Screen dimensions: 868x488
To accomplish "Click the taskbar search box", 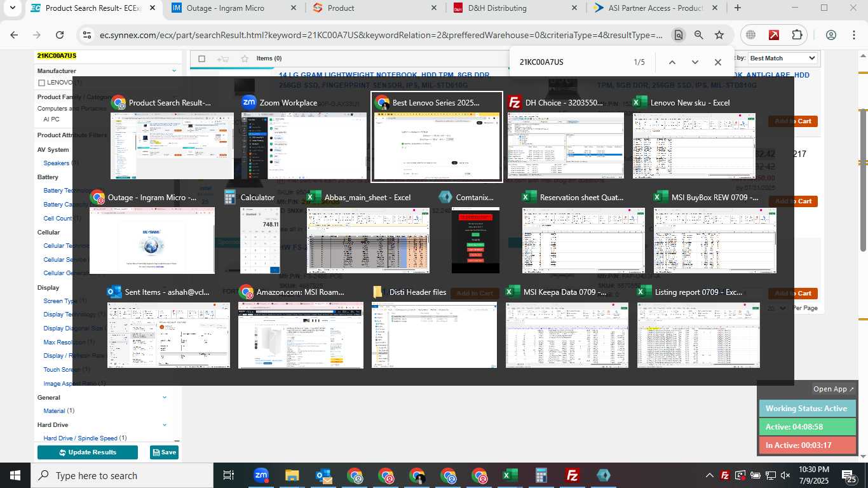I will tap(121, 475).
